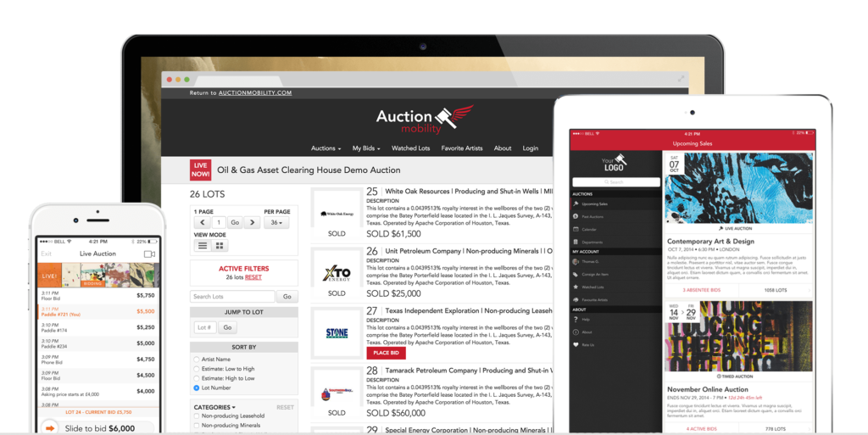Expand the Auctions navigation menu
Image resolution: width=868 pixels, height=435 pixels.
325,148
